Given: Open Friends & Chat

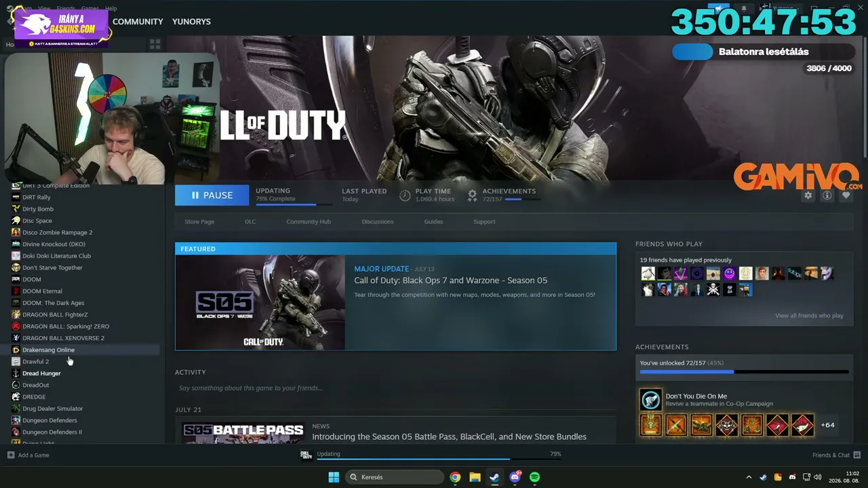Looking at the screenshot, I should tap(836, 455).
